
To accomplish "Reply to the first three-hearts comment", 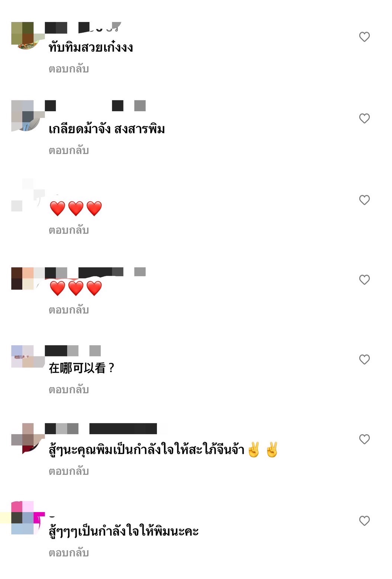I will [68, 230].
